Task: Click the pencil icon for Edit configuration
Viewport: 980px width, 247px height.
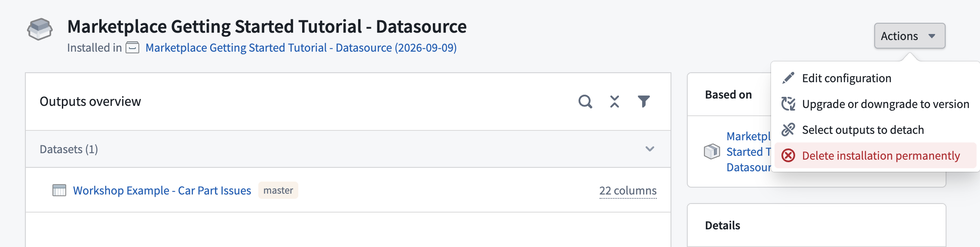Action: tap(788, 78)
